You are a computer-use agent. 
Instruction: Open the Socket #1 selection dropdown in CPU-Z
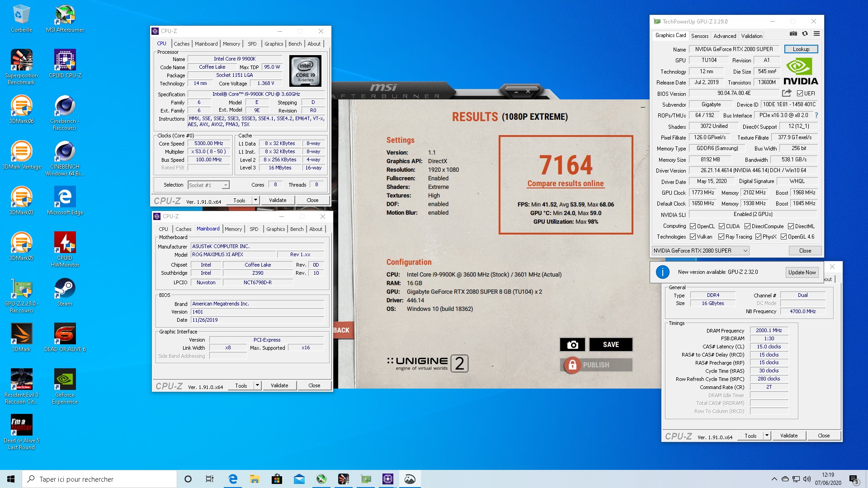(x=208, y=185)
